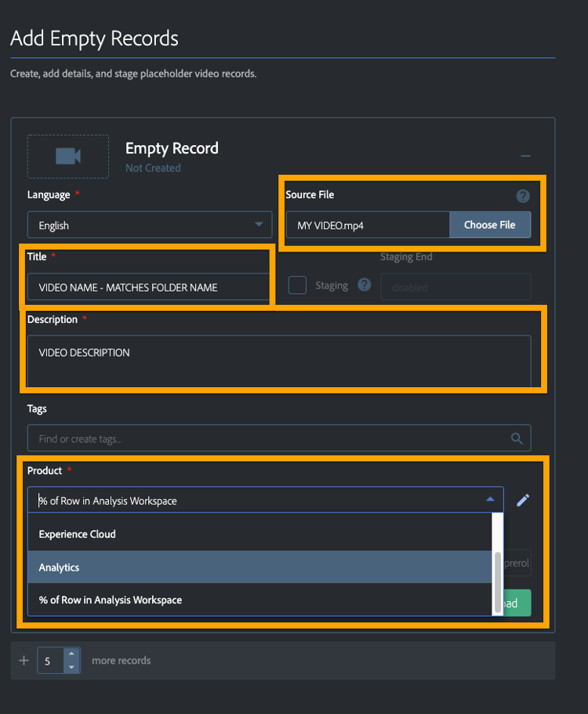Click the 'more records' label
Screen dimensions: 588x714
(122, 660)
